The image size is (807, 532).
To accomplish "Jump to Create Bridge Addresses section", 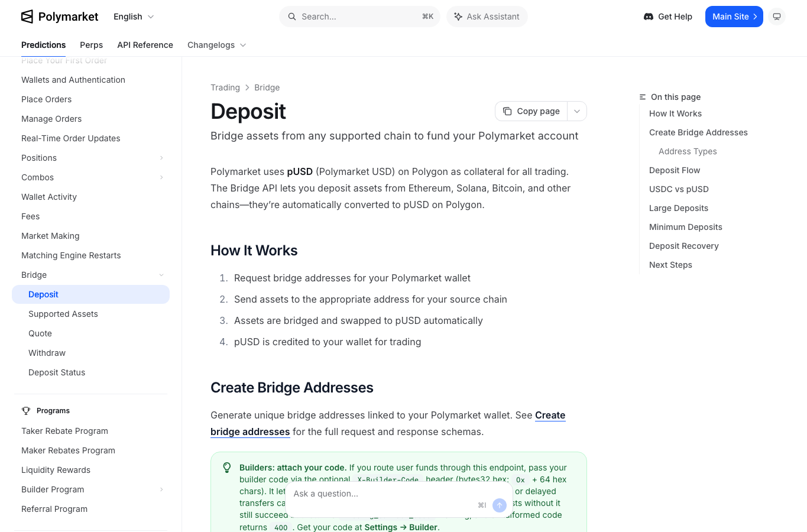I will tap(698, 132).
